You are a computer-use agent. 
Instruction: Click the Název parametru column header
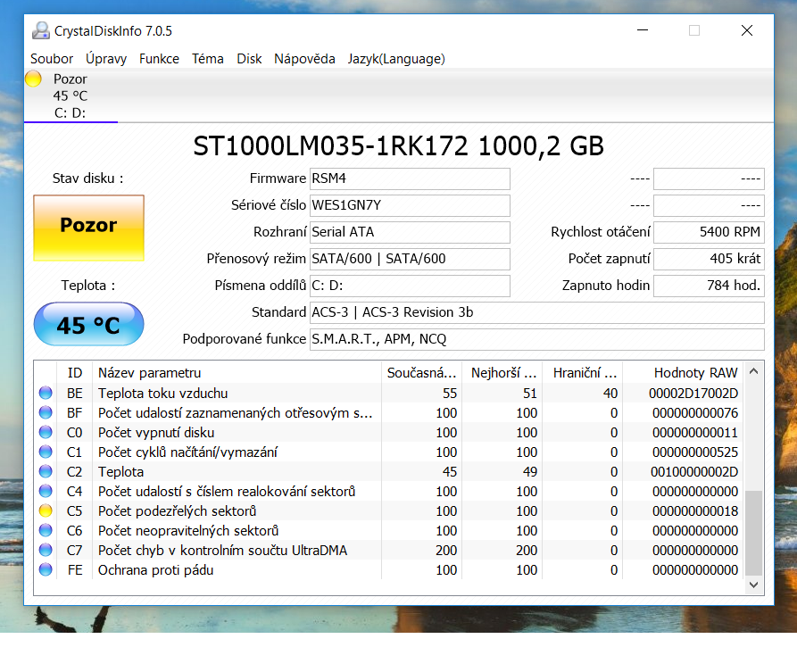click(149, 373)
